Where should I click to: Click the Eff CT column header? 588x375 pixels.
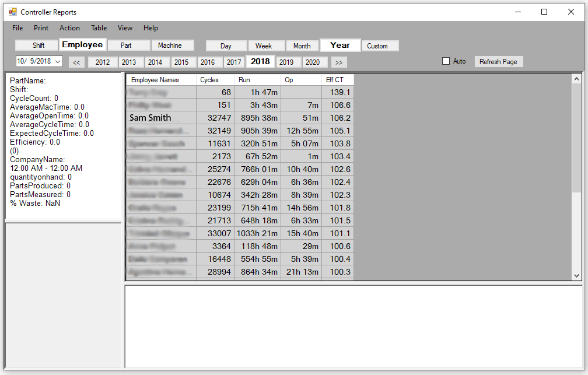click(337, 80)
